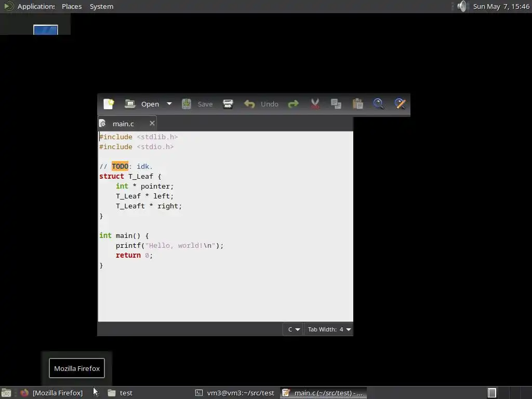Click the Open file toolbar icon
Image resolution: width=532 pixels, height=399 pixels.
tap(130, 104)
